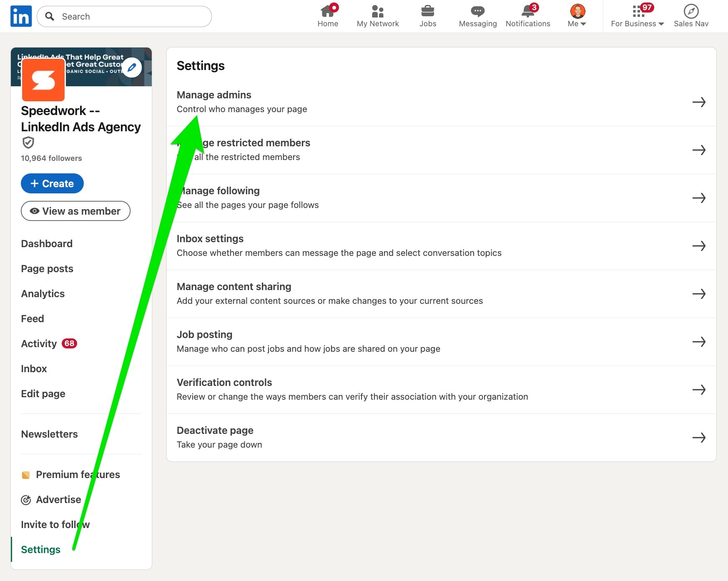Open Manage admins setting
Image resolution: width=728 pixels, height=581 pixels.
(441, 102)
